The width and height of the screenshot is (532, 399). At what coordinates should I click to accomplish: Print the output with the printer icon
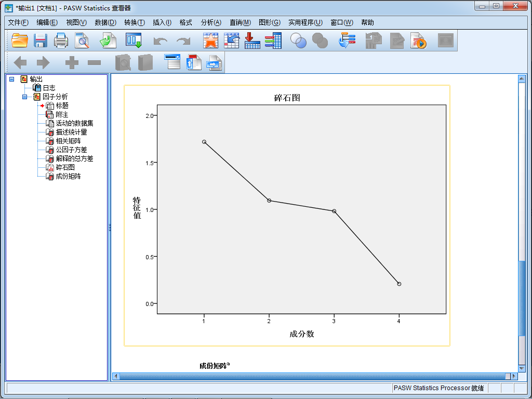point(61,41)
